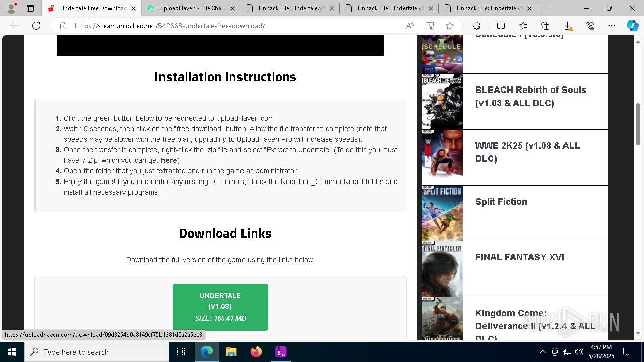The height and width of the screenshot is (362, 644).
Task: Switch to third Unpack File Undertale tab
Action: (x=488, y=8)
